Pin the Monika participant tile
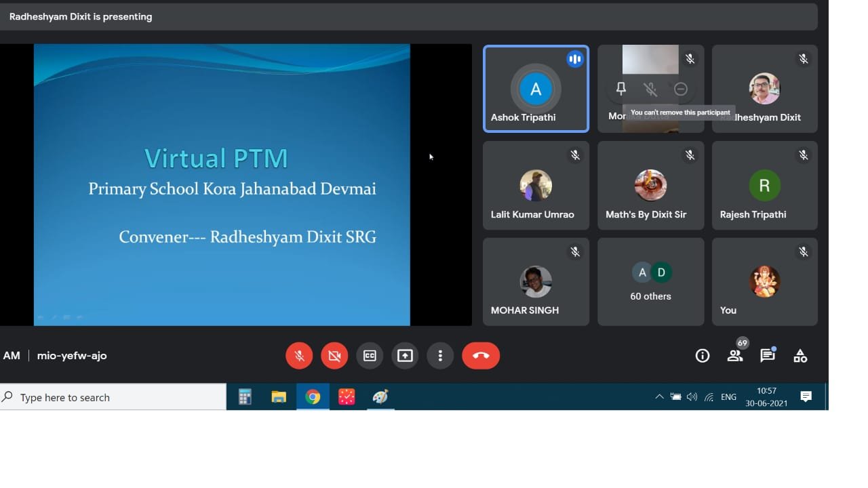 pyautogui.click(x=620, y=89)
